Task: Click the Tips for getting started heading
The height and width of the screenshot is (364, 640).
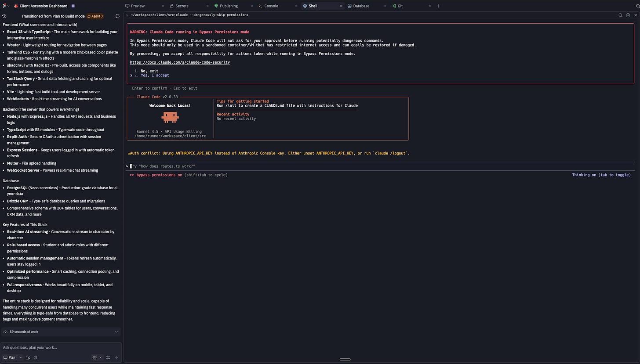Action: pyautogui.click(x=243, y=101)
